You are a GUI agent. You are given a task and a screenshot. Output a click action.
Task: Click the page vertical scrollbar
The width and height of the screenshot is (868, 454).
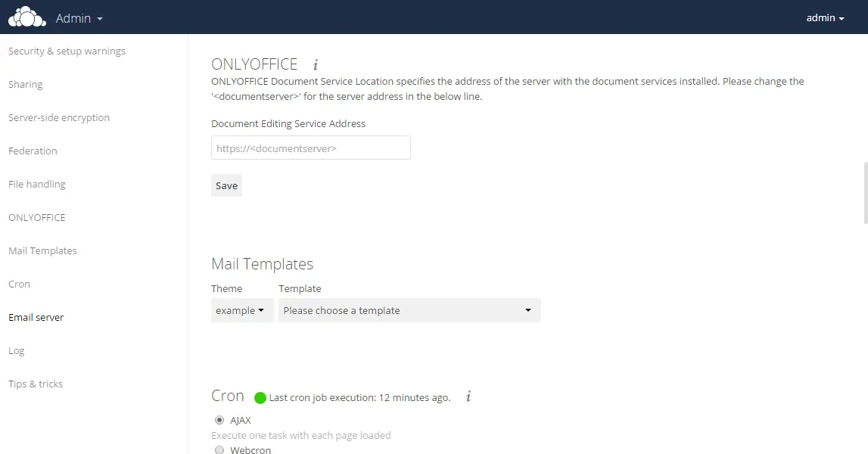pyautogui.click(x=865, y=193)
